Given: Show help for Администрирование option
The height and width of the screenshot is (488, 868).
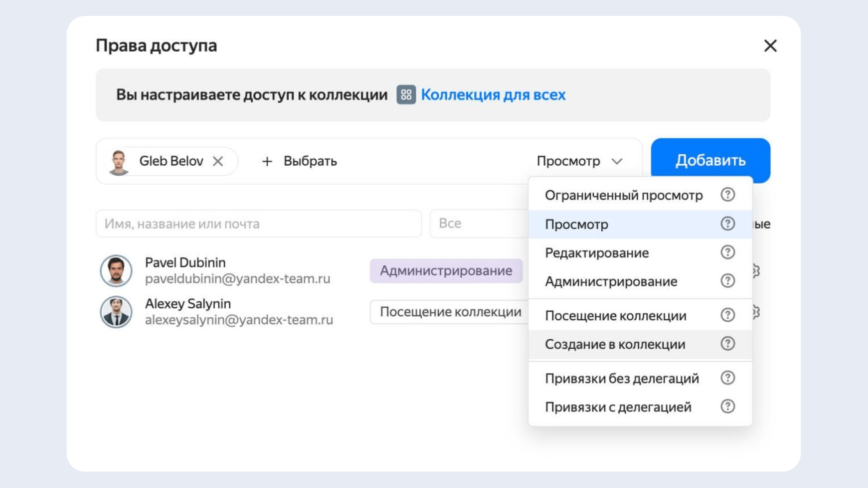Looking at the screenshot, I should [x=727, y=281].
